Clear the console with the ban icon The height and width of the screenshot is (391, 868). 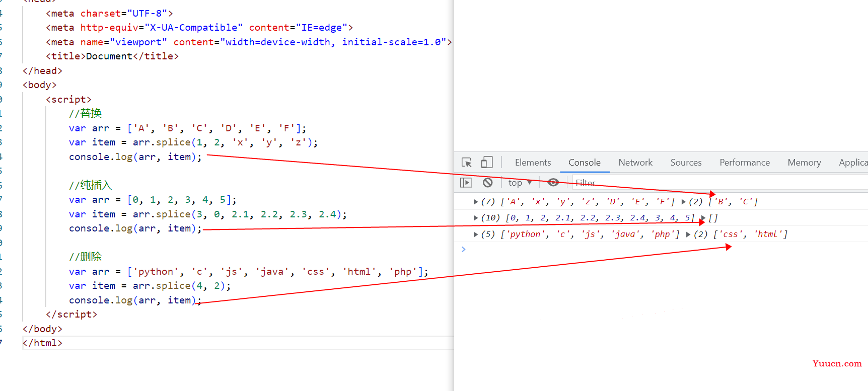(x=487, y=183)
